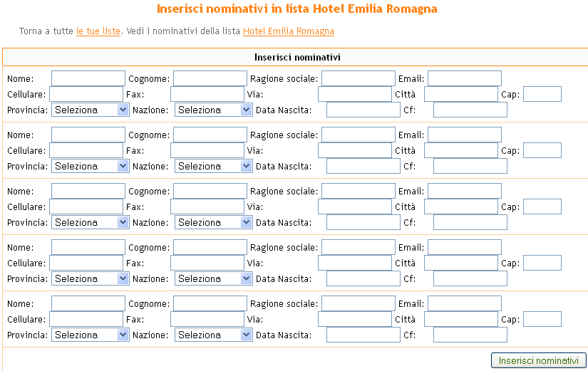Click the Fax field in fifth row

[207, 319]
